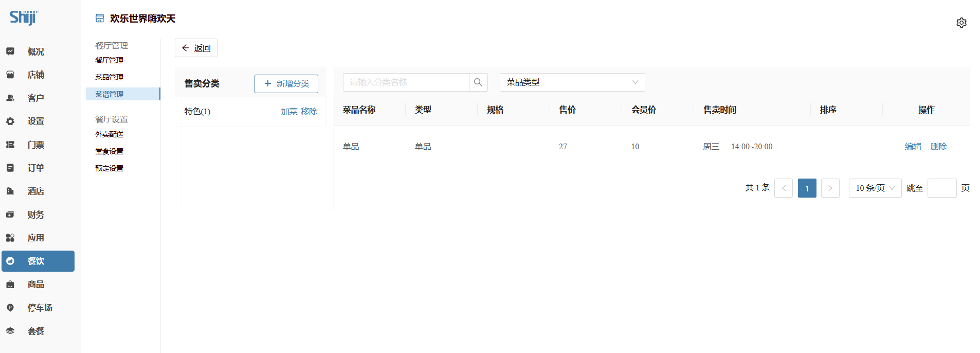This screenshot has height=353, width=980.
Task: Click the 返回 back button
Action: [x=196, y=48]
